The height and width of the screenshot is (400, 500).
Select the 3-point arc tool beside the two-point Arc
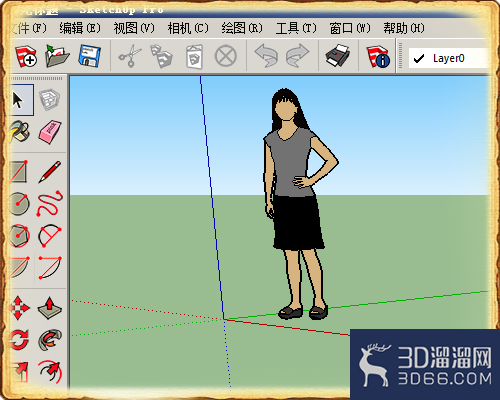50,267
